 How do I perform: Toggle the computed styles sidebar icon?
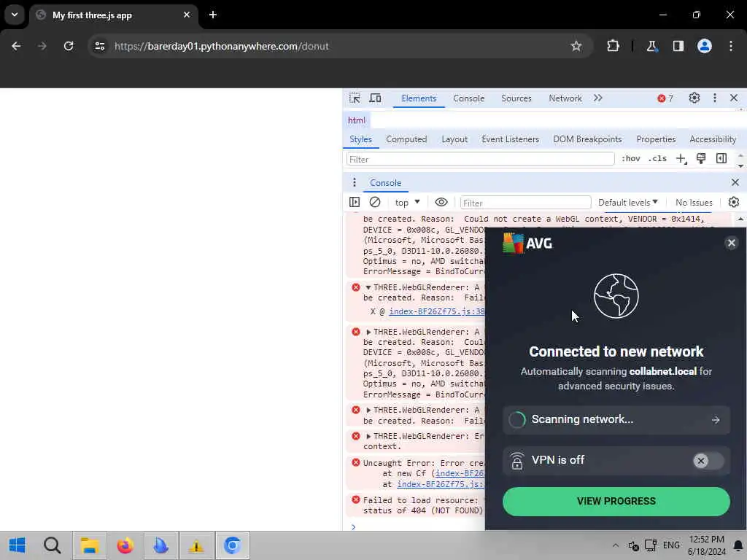pos(721,158)
